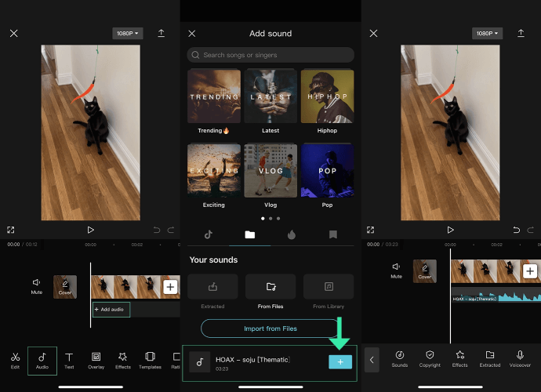Preview the HOAX – soju [Thematic] track
This screenshot has width=541, height=392.
(200, 362)
